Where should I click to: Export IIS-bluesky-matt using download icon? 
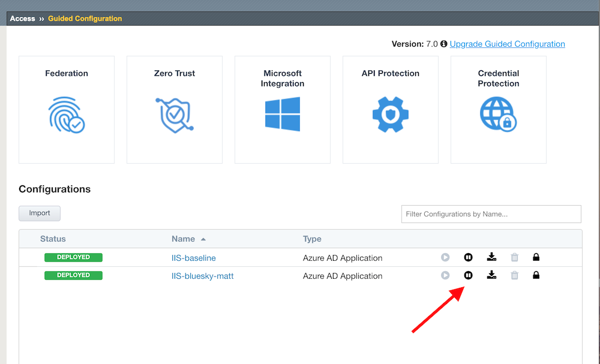click(x=492, y=275)
